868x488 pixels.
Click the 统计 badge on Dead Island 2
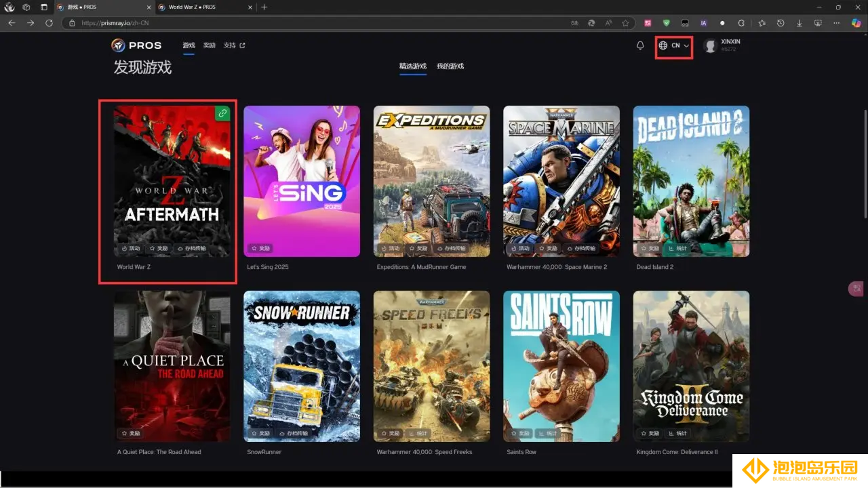pos(678,249)
